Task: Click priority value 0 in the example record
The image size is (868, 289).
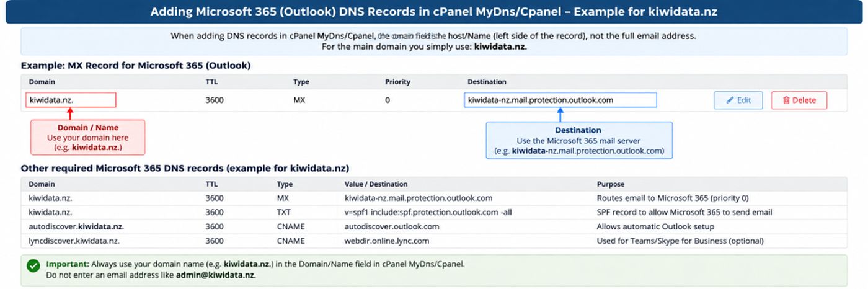Action: (x=387, y=100)
